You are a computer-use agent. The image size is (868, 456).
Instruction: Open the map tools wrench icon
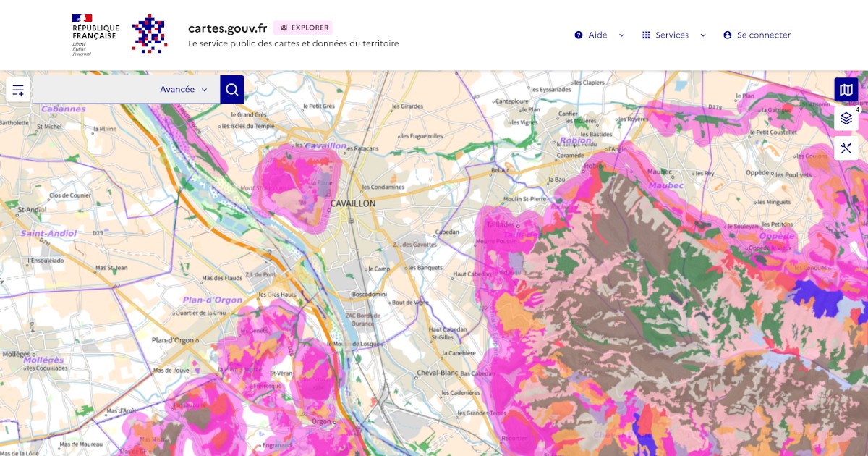tap(846, 148)
